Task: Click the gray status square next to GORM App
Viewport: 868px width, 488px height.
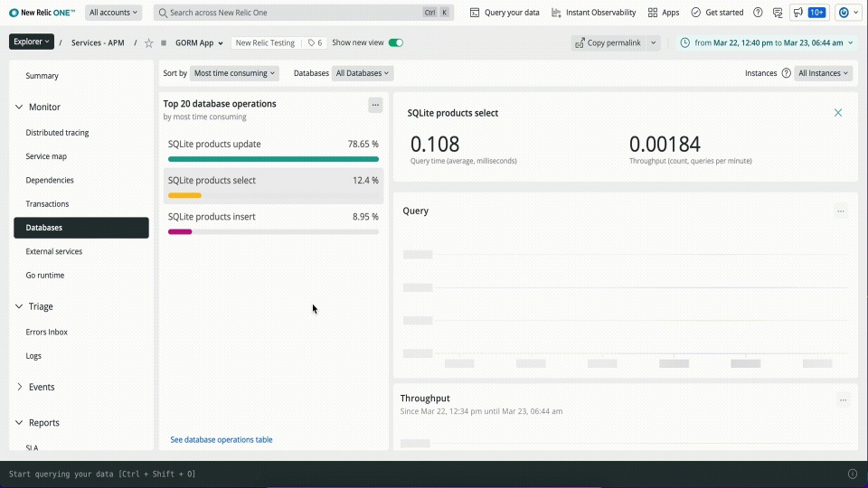Action: (164, 42)
